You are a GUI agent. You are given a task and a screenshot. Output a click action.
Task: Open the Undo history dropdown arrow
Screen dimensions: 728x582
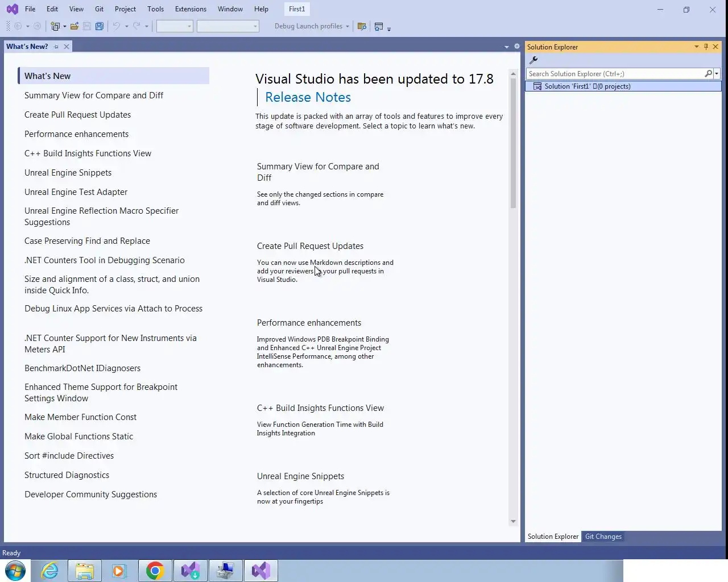pos(126,26)
